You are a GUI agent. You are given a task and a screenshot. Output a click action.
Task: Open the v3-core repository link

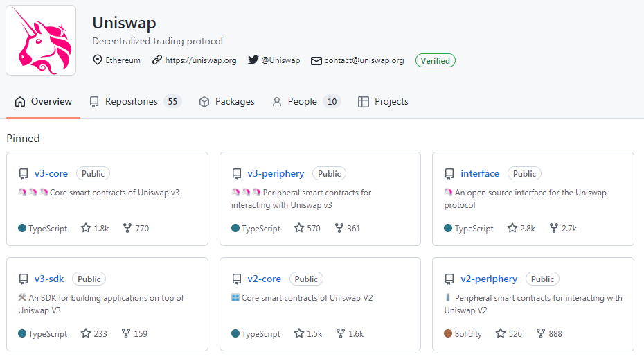pos(51,173)
